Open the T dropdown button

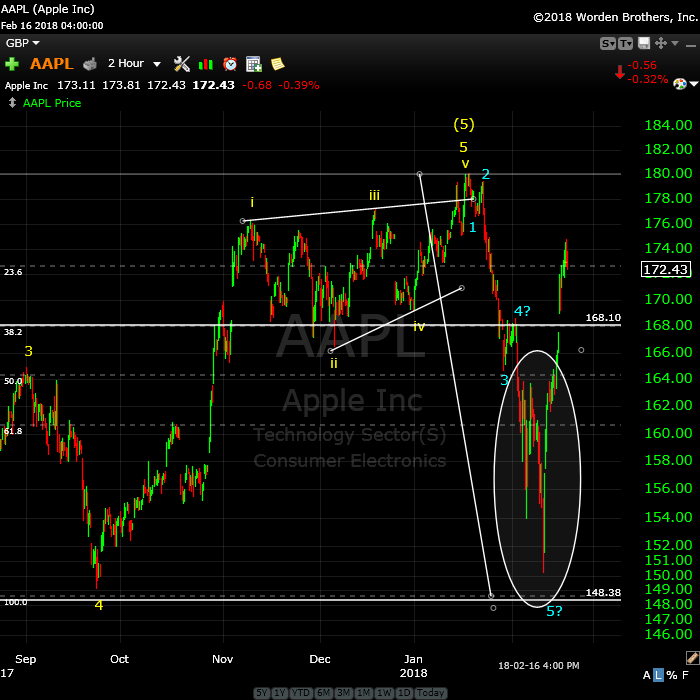[625, 43]
